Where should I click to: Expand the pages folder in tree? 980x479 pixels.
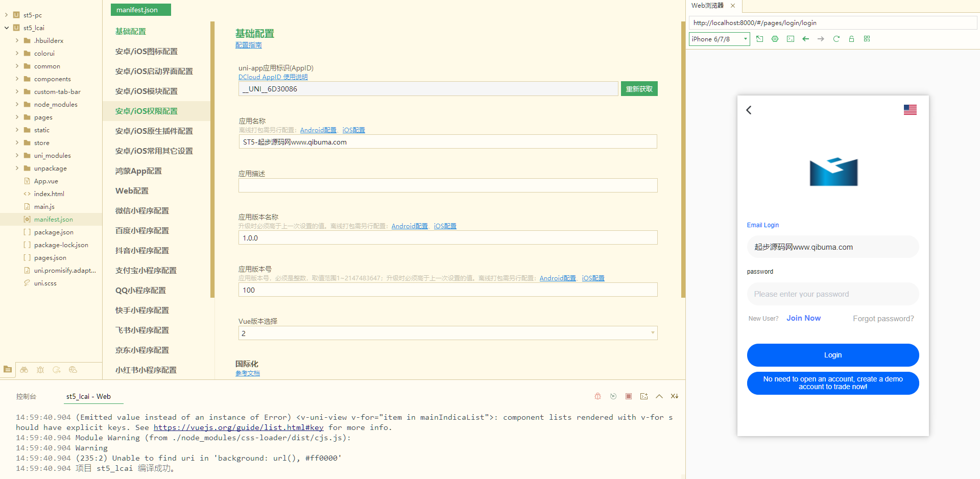17,117
